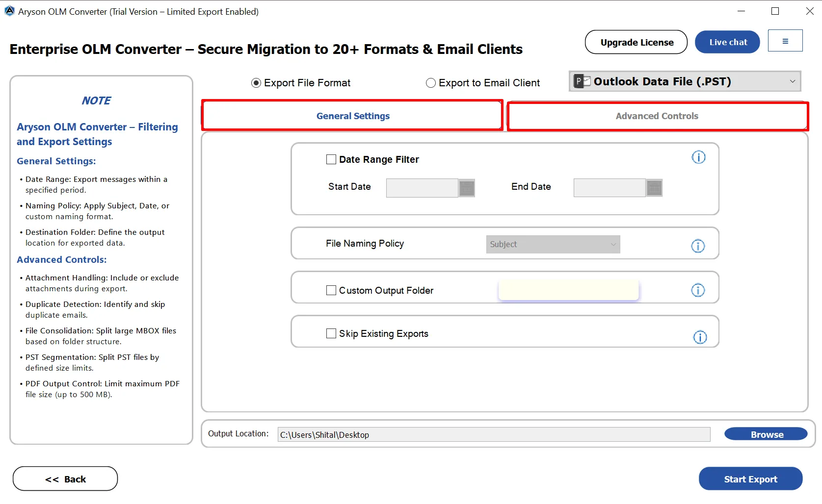Open the hamburger menu icon
This screenshot has width=822, height=504.
pyautogui.click(x=785, y=41)
